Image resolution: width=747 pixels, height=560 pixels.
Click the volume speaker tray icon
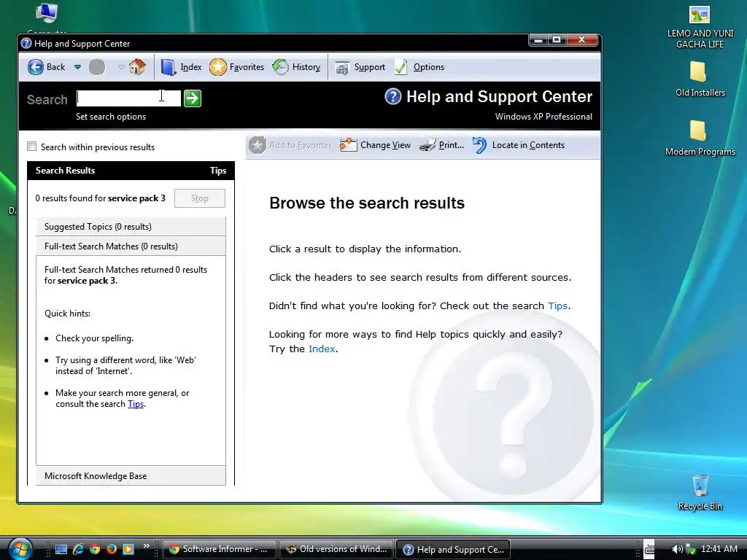[676, 549]
